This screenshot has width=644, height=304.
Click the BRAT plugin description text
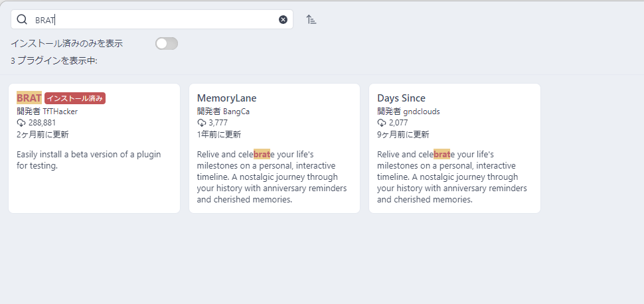point(89,160)
